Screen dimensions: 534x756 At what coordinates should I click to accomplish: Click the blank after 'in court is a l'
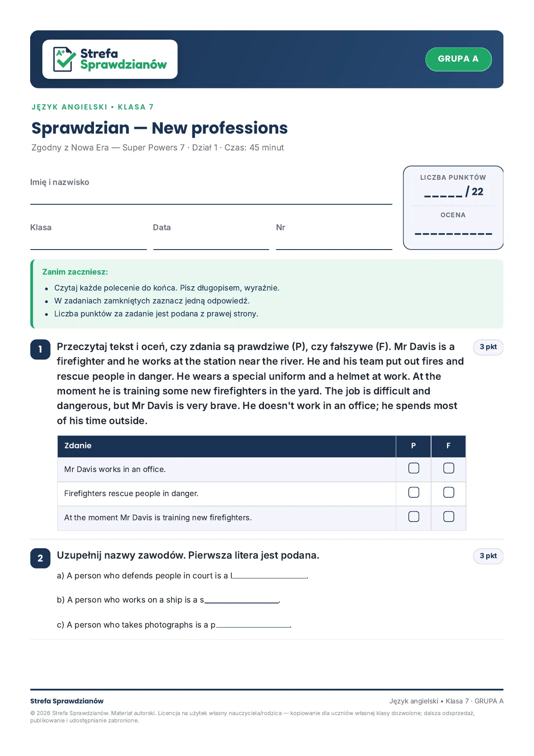point(269,576)
